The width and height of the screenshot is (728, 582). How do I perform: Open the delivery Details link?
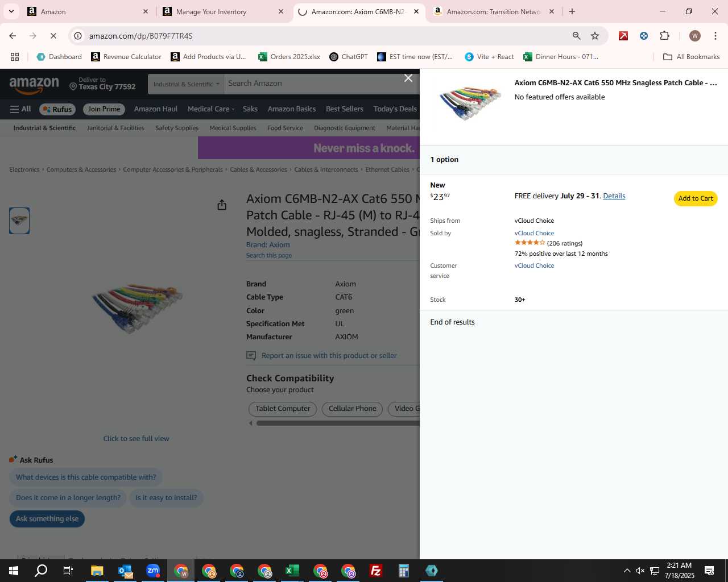coord(614,196)
